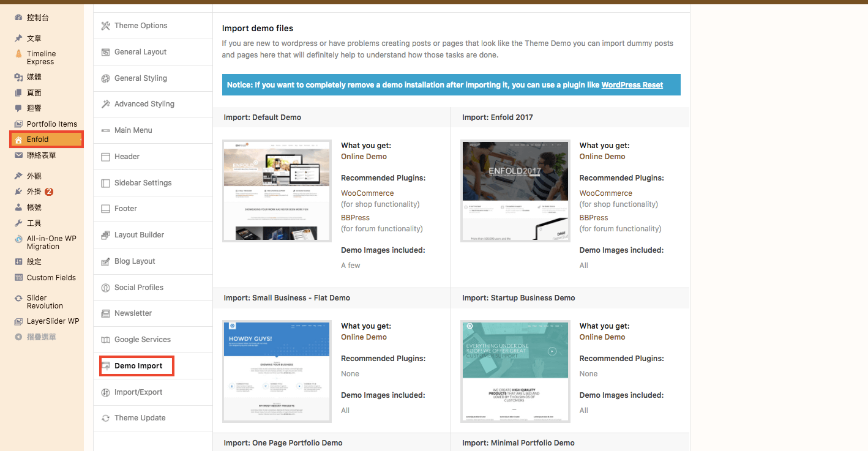This screenshot has height=451, width=868.
Task: Click the Startup Business Demo thumbnail
Action: 515,371
